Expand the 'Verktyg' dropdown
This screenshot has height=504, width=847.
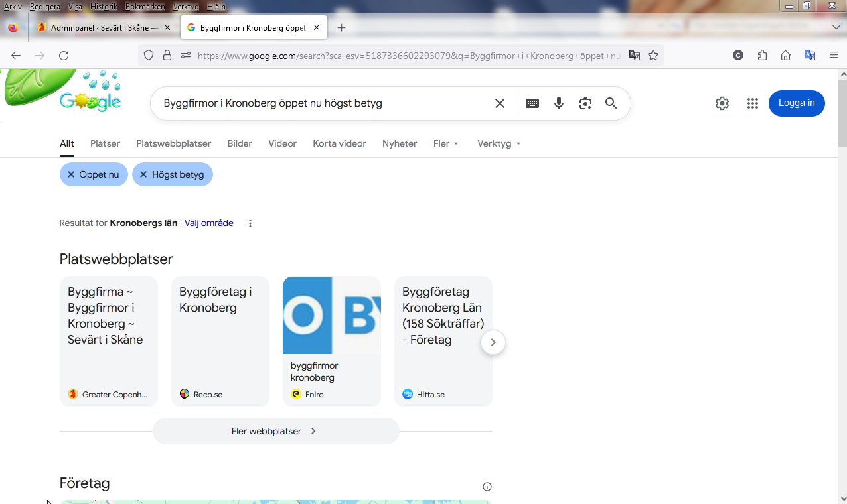(499, 143)
